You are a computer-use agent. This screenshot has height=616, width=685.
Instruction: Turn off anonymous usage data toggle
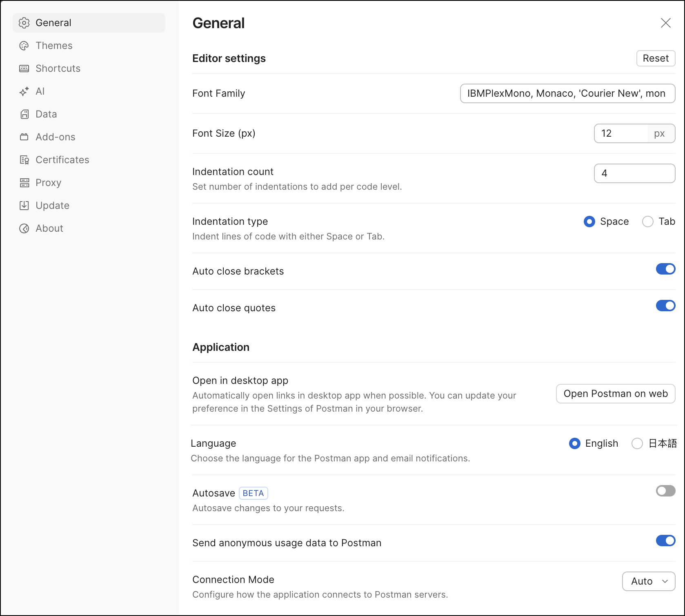[x=665, y=541]
